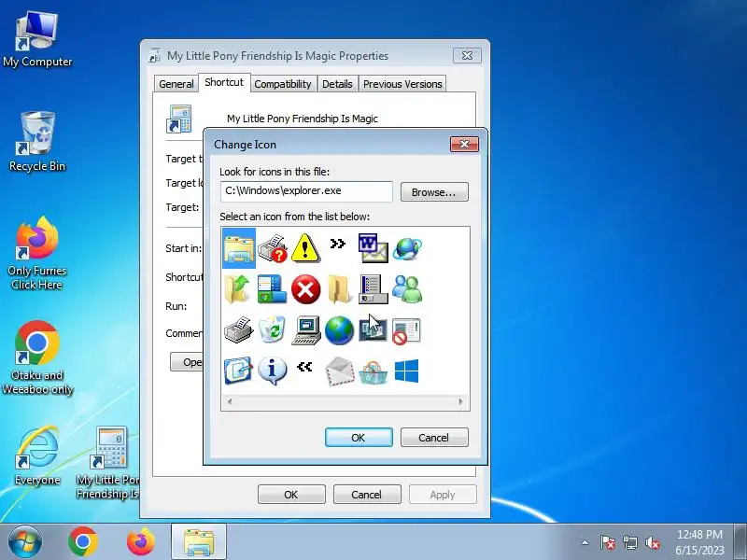Select the blue information bubble icon
The width and height of the screenshot is (747, 560).
[x=272, y=371]
